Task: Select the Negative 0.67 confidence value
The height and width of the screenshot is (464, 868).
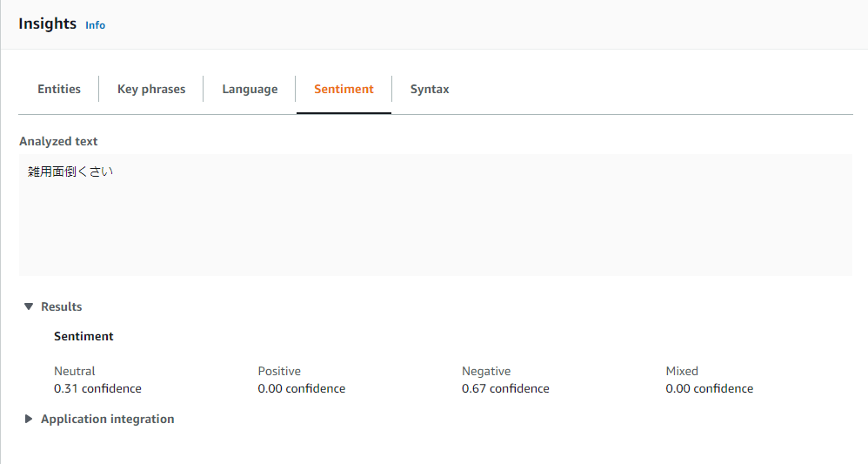Action: 505,388
